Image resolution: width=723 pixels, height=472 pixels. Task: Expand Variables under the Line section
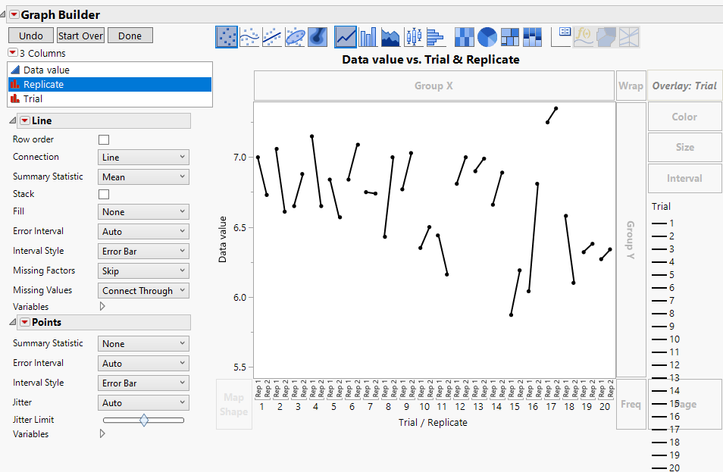tap(102, 306)
